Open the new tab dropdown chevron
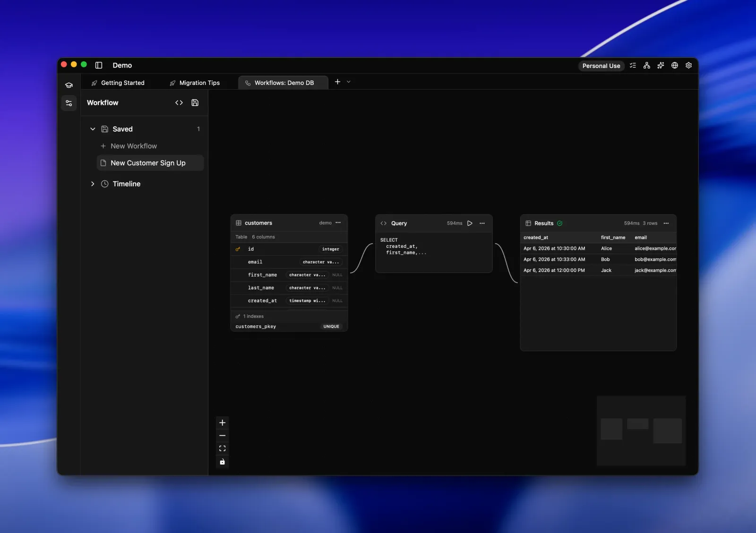756x533 pixels. (349, 82)
